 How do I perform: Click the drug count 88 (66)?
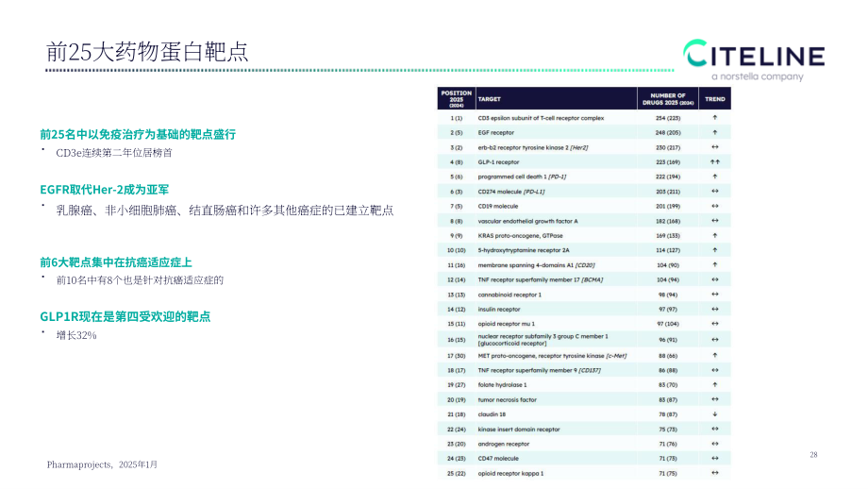pyautogui.click(x=668, y=356)
